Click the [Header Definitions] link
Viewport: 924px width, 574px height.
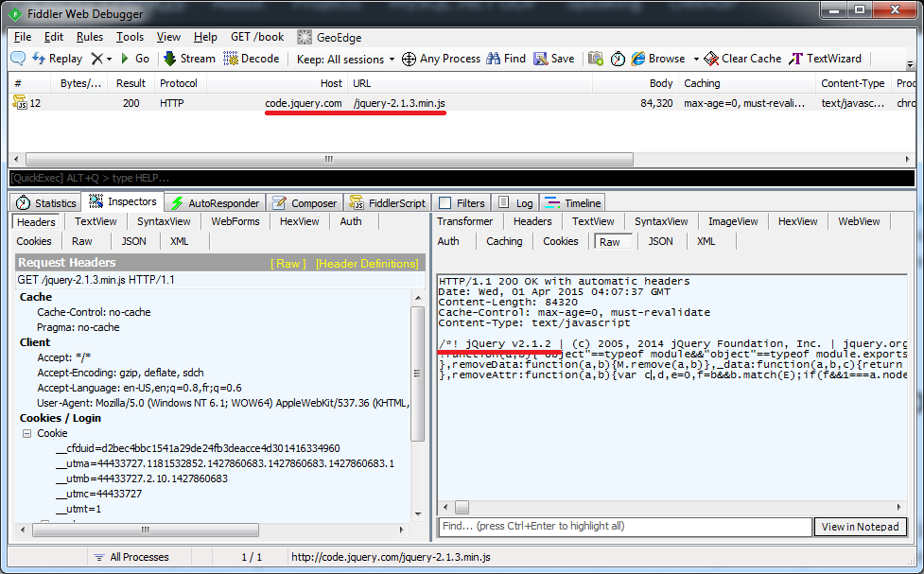367,264
